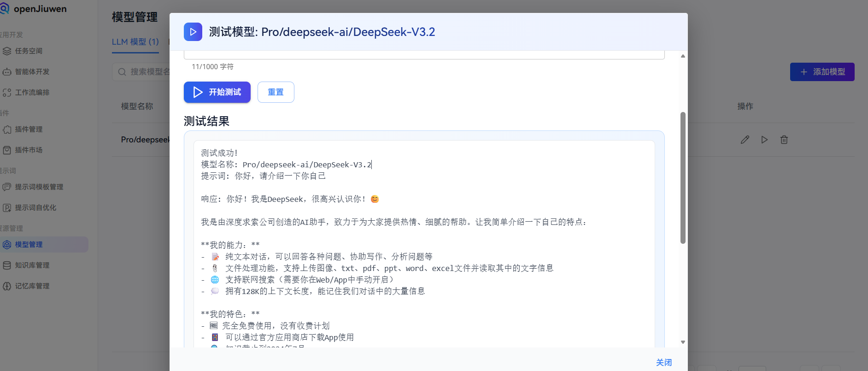Click the 模型名称: Pro/deepseek-ai/DeepSeek-V3.2 result line

(286, 165)
